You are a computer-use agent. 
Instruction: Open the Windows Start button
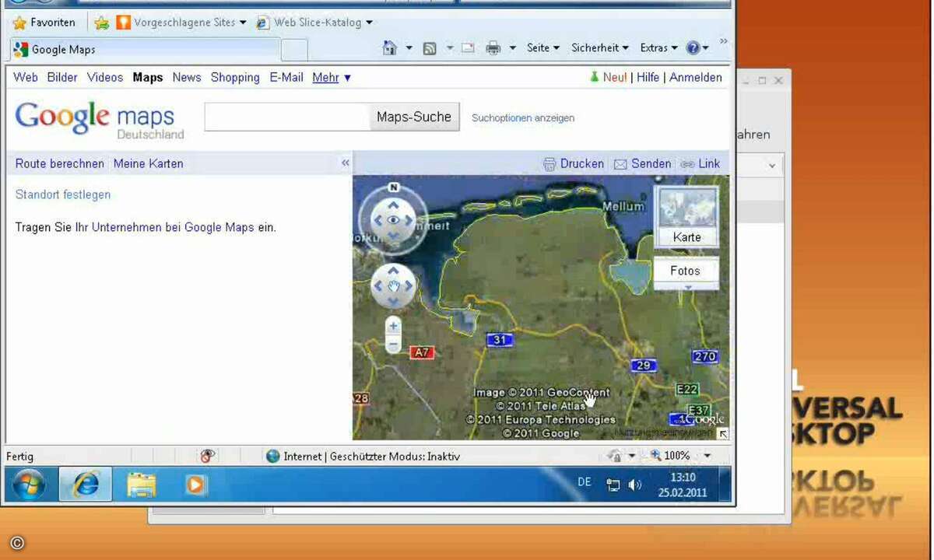pos(29,485)
